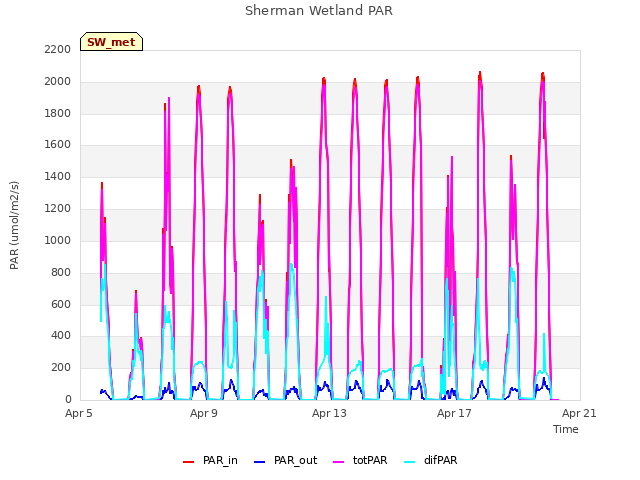Click the blue PAR_out legend swatch

259,462
